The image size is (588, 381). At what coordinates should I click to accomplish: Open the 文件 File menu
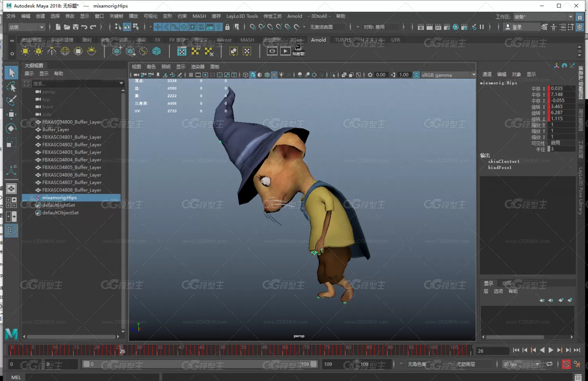pos(11,16)
